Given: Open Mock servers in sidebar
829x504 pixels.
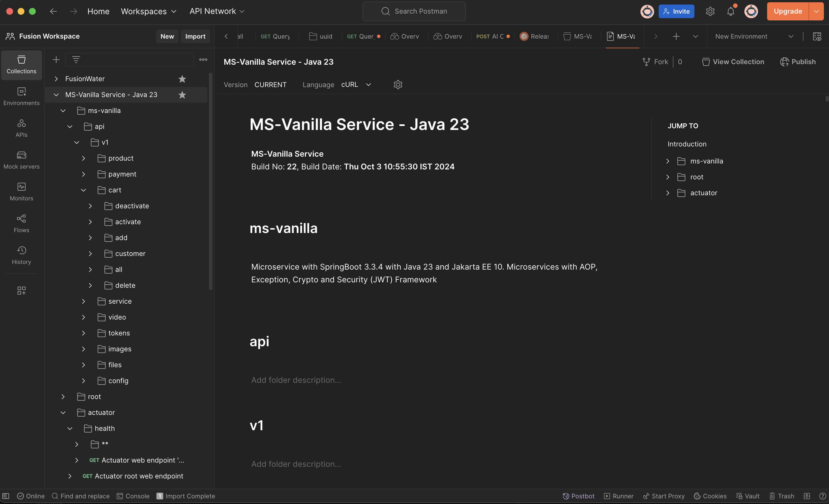Looking at the screenshot, I should (21, 160).
